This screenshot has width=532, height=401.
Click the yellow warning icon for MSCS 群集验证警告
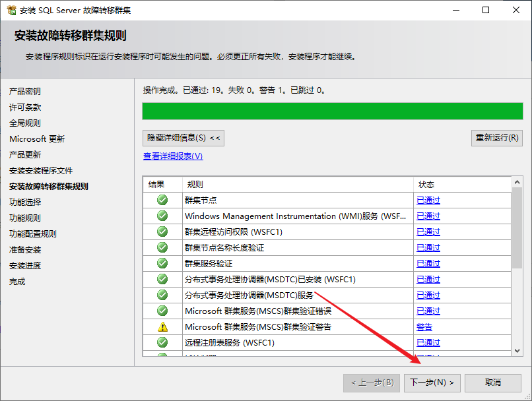[162, 327]
